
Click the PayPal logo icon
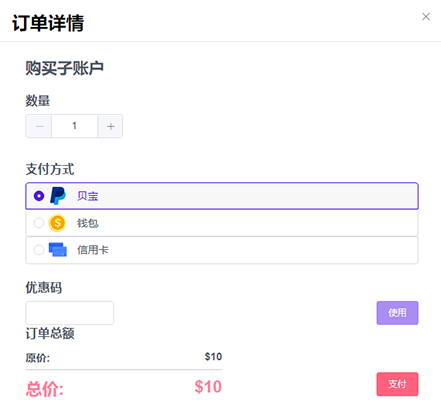(x=58, y=196)
